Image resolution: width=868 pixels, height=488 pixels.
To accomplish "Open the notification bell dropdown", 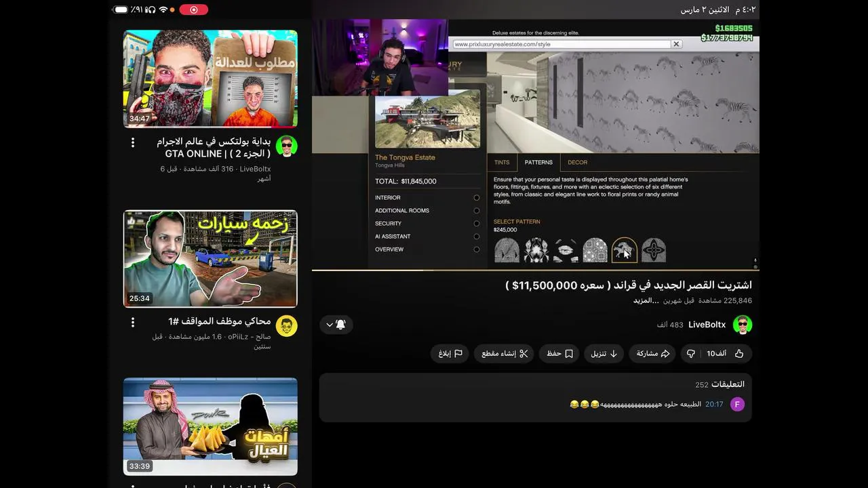I will pos(336,325).
